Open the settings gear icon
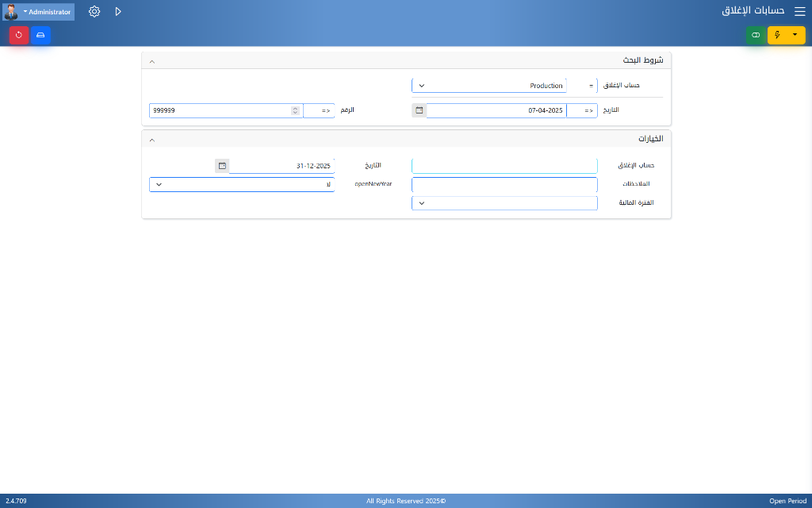 (94, 12)
